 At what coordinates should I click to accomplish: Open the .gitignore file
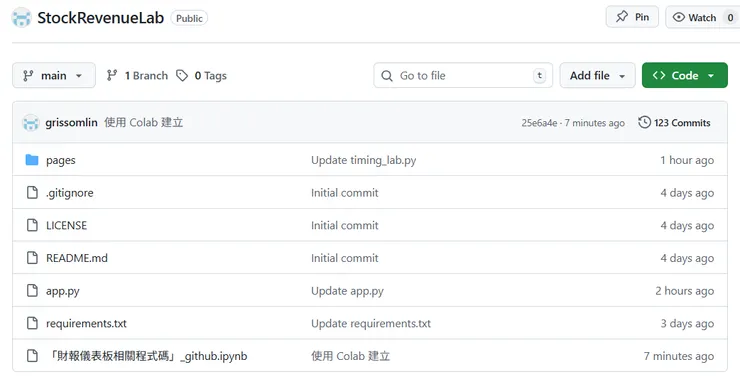point(69,193)
